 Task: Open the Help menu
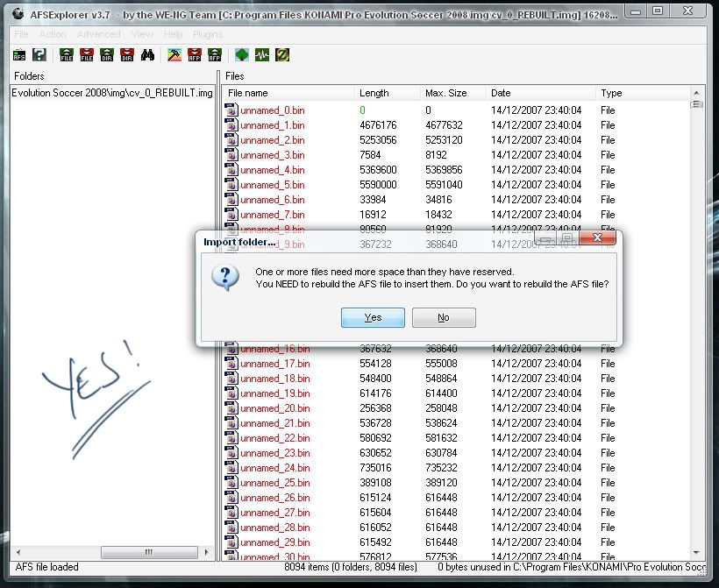point(173,34)
